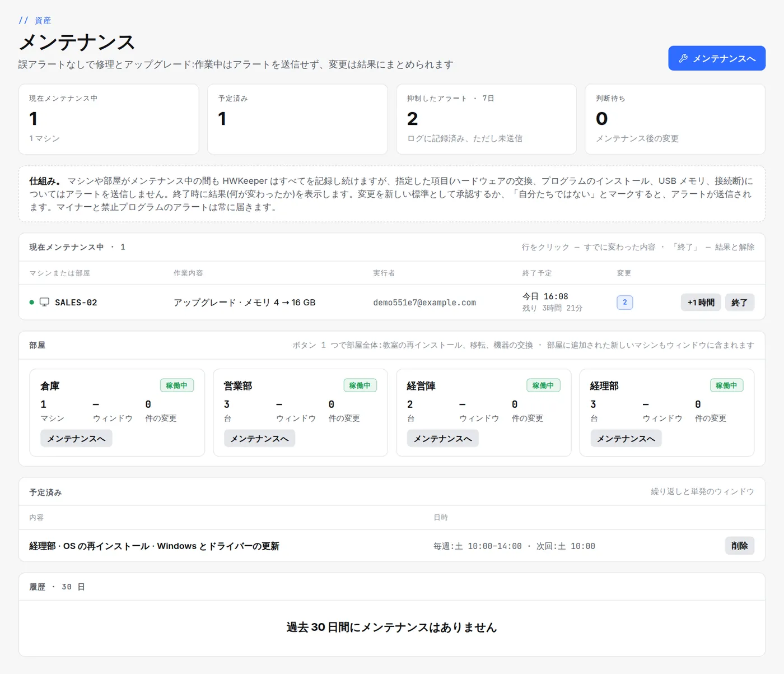Click the 資産 breadcrumb link
The height and width of the screenshot is (674, 784).
coord(43,21)
